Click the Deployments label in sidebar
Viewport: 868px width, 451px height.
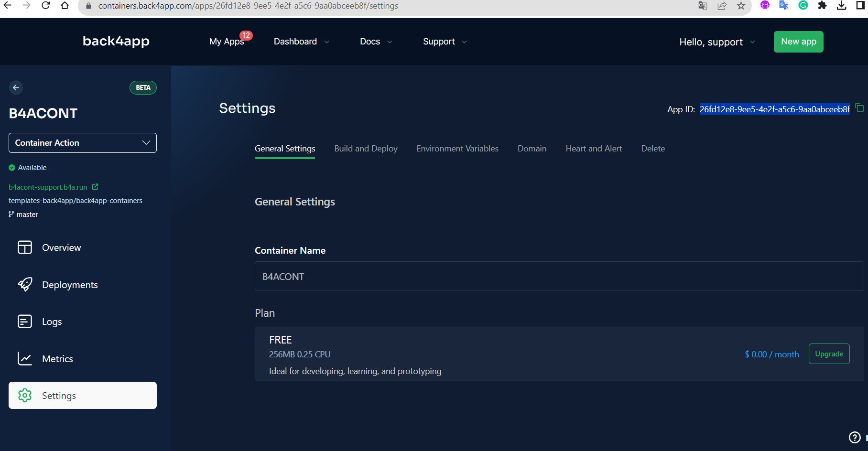pos(70,285)
